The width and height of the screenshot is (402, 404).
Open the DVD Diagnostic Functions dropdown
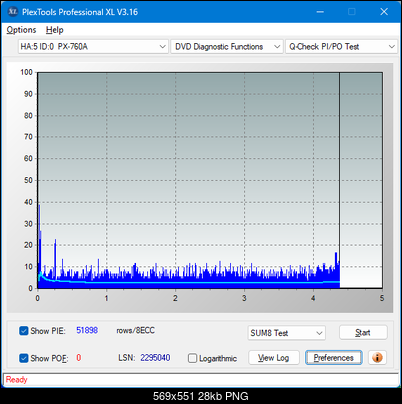(227, 47)
